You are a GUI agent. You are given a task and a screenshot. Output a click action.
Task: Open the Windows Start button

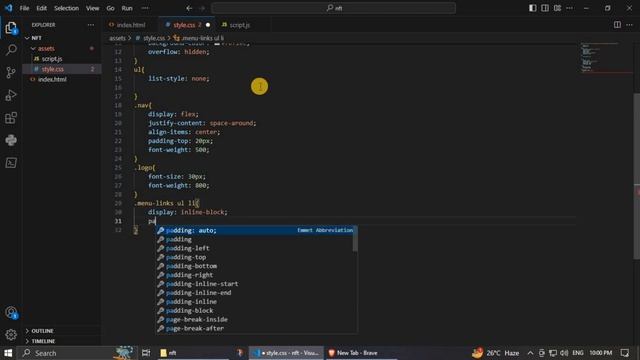[8, 353]
